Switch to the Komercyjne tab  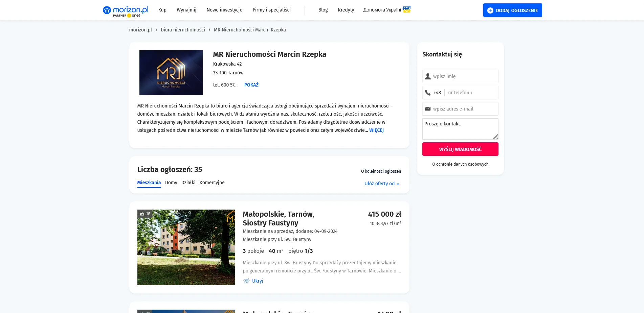point(212,183)
